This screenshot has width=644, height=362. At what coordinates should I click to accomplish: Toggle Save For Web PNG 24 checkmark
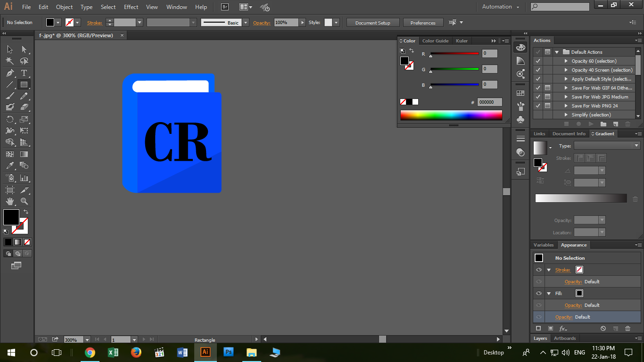click(x=538, y=106)
